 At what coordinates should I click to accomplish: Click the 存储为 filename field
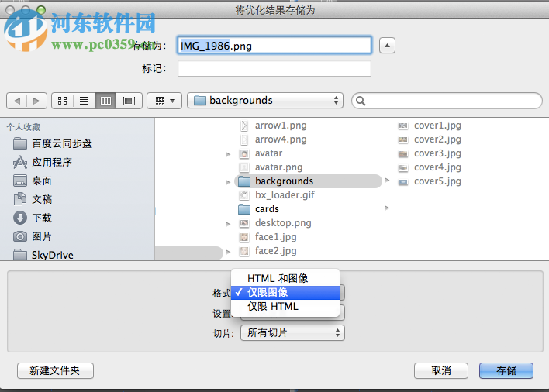click(x=274, y=46)
